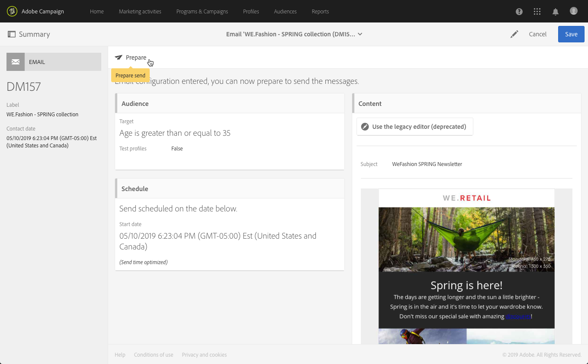Click the blue Save button
This screenshot has width=588, height=364.
pos(571,34)
